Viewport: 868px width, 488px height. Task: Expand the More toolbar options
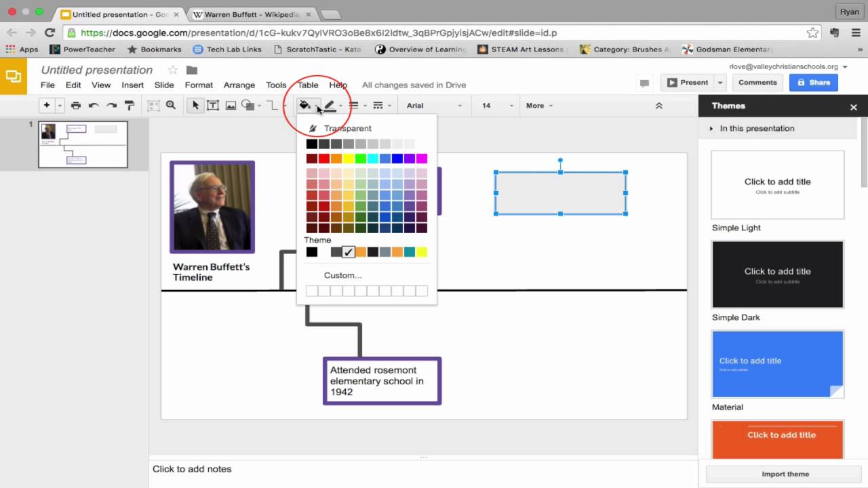tap(539, 105)
